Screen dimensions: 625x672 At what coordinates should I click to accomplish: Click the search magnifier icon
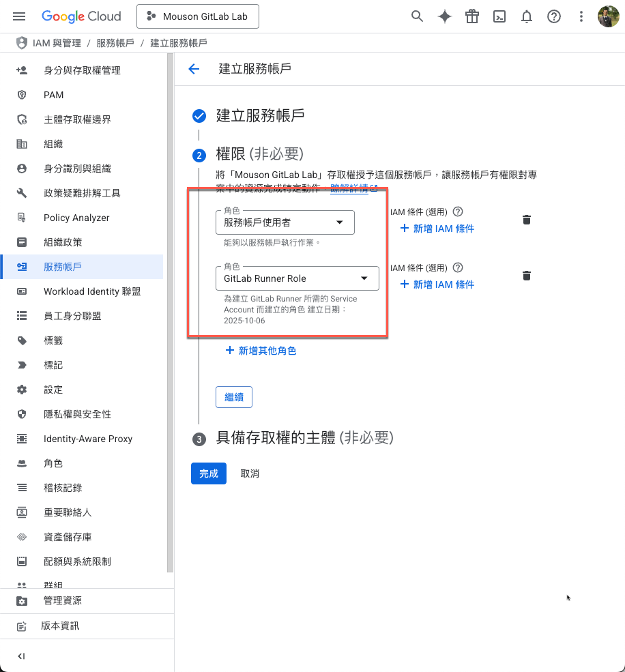pos(417,16)
